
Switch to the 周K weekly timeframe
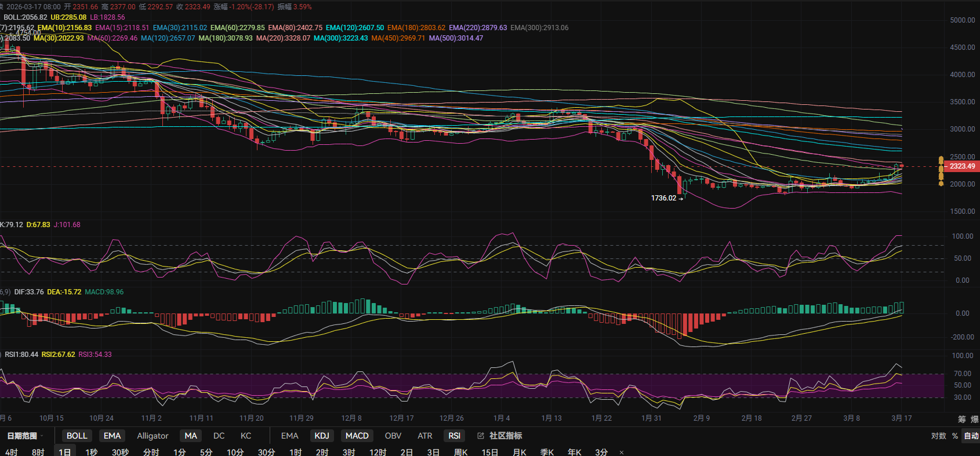(x=460, y=452)
